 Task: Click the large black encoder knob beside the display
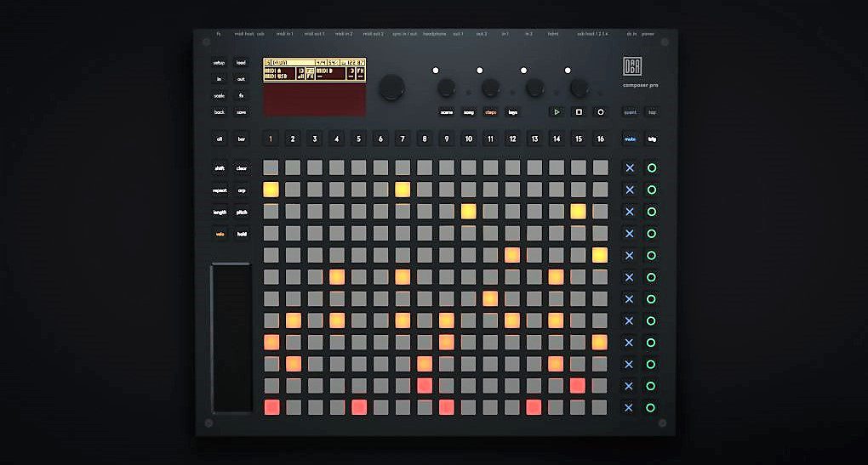[391, 88]
